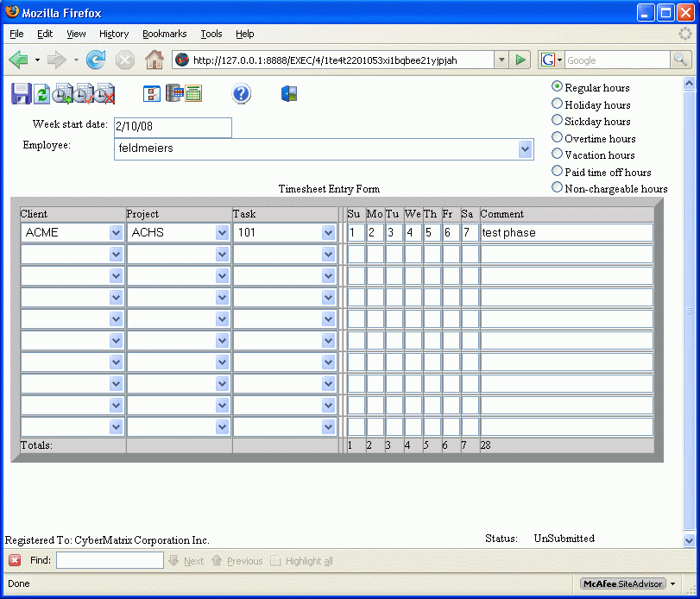Screen dimensions: 700x599
Task: Open the Client dropdown showing ACME
Action: (x=116, y=232)
